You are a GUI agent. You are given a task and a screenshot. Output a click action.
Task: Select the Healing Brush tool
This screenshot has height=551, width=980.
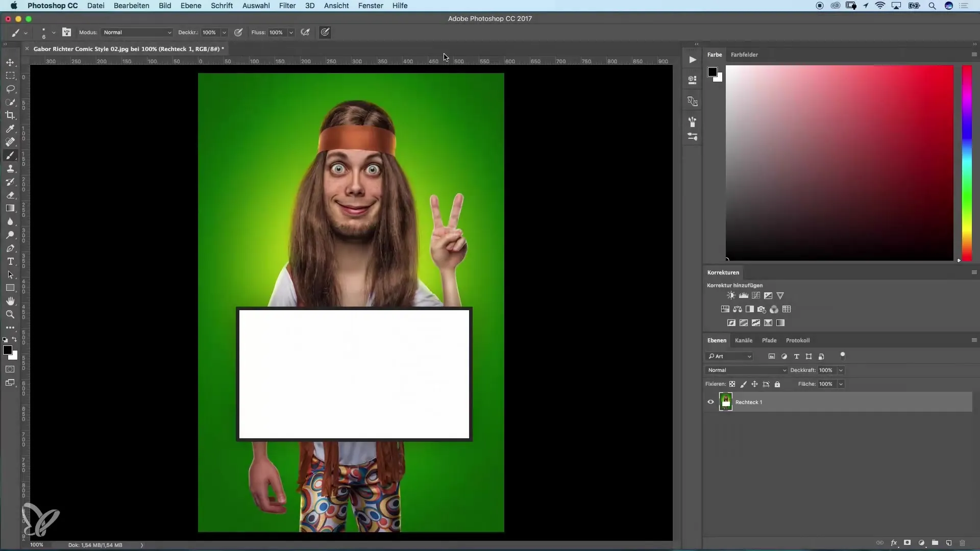click(10, 142)
